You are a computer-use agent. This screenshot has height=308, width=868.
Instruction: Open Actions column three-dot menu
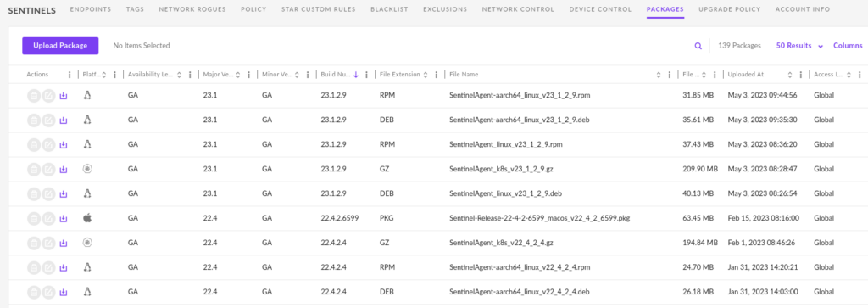70,75
